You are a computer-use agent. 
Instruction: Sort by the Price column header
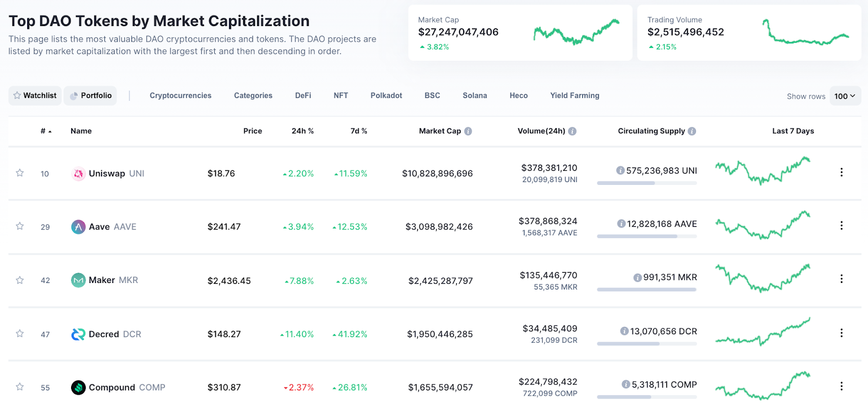[253, 131]
